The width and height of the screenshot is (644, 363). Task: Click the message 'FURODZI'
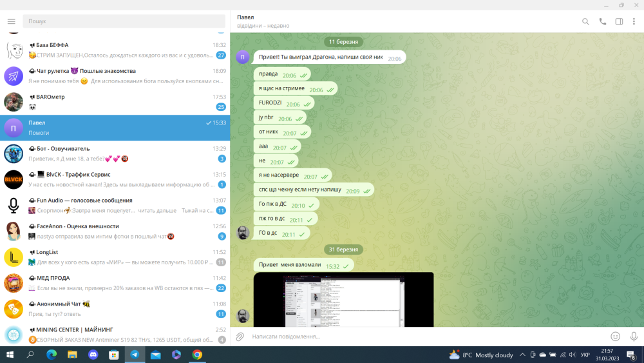(x=284, y=103)
